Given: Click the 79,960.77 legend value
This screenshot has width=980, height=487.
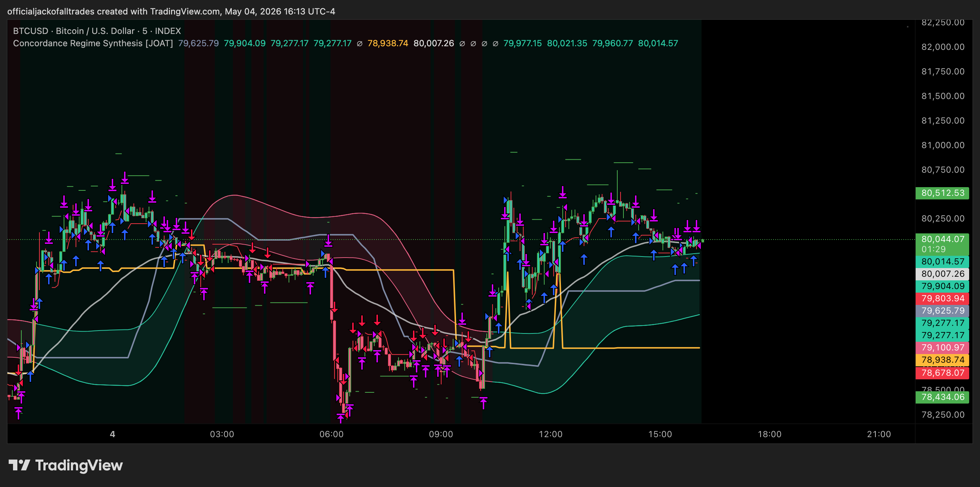Looking at the screenshot, I should pos(613,43).
